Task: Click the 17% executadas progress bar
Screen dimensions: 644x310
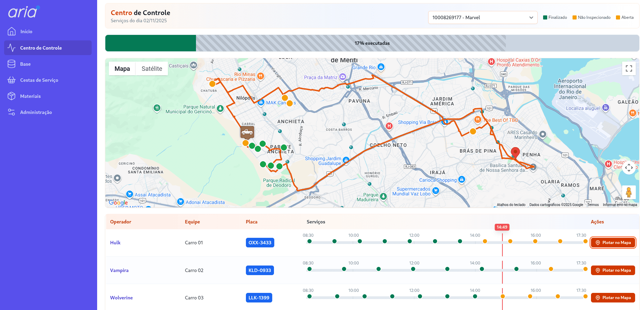Action: [x=372, y=43]
